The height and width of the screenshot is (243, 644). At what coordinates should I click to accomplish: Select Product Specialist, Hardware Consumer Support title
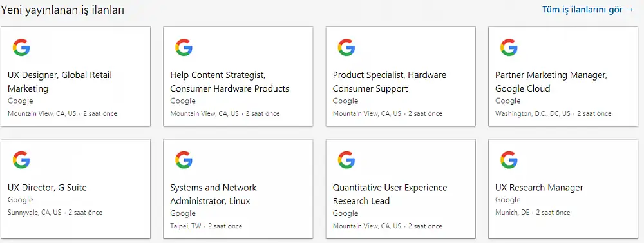click(x=390, y=82)
